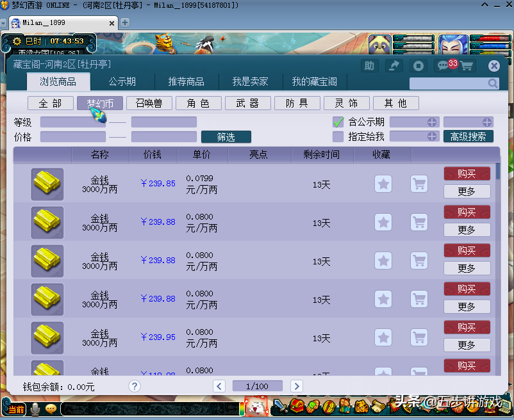Switch to the 我的藏宝阁 tab
Image resolution: width=514 pixels, height=420 pixels.
click(315, 81)
